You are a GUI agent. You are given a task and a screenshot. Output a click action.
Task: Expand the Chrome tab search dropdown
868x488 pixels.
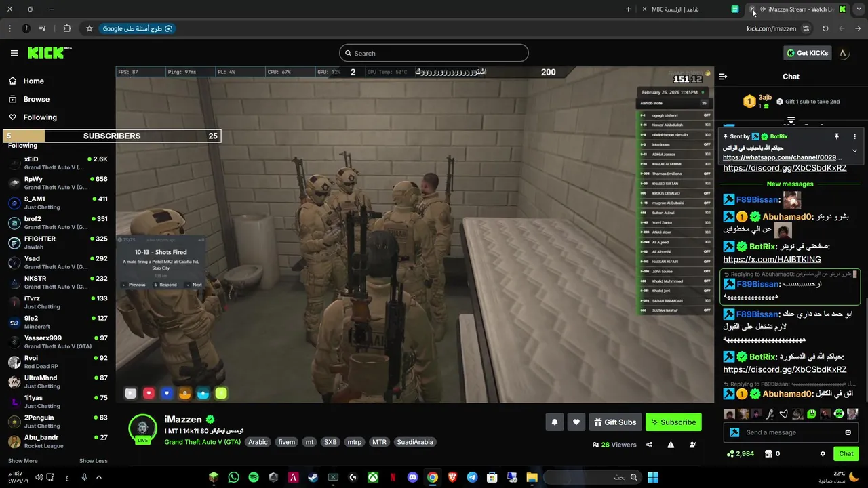click(858, 9)
